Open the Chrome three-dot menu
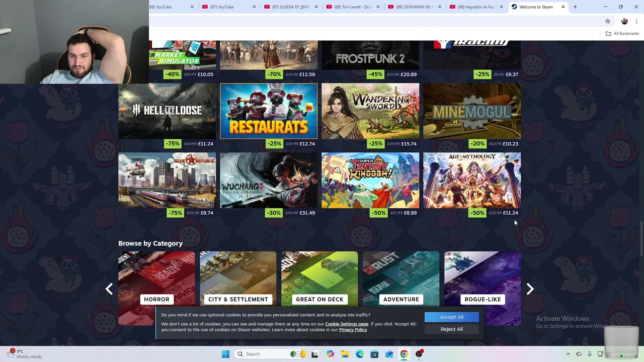 (x=637, y=21)
